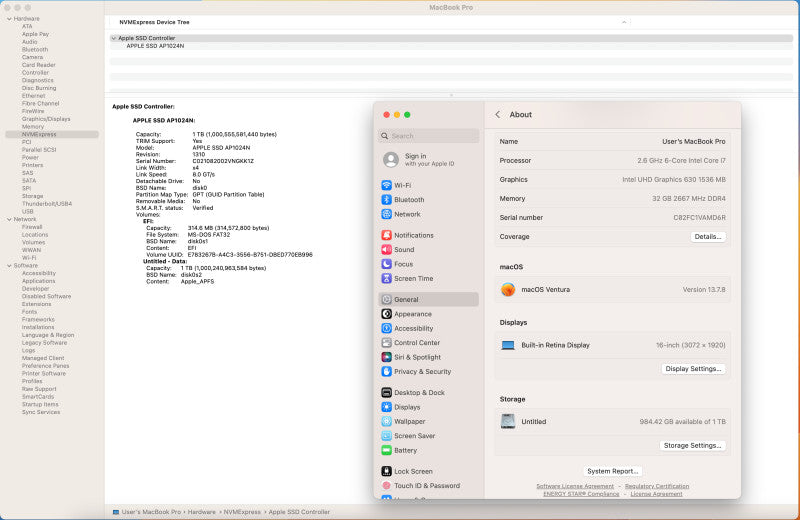Open Wallpaper icon in settings sidebar
This screenshot has width=800, height=520.
point(386,422)
